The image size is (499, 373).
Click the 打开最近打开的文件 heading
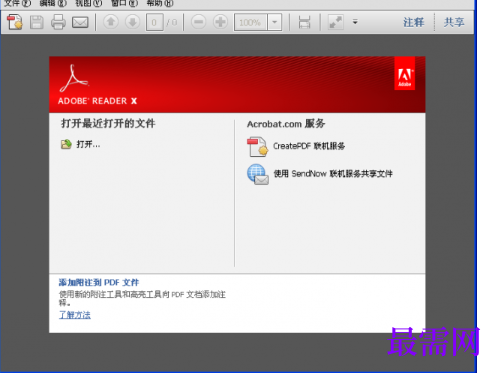[x=108, y=124]
